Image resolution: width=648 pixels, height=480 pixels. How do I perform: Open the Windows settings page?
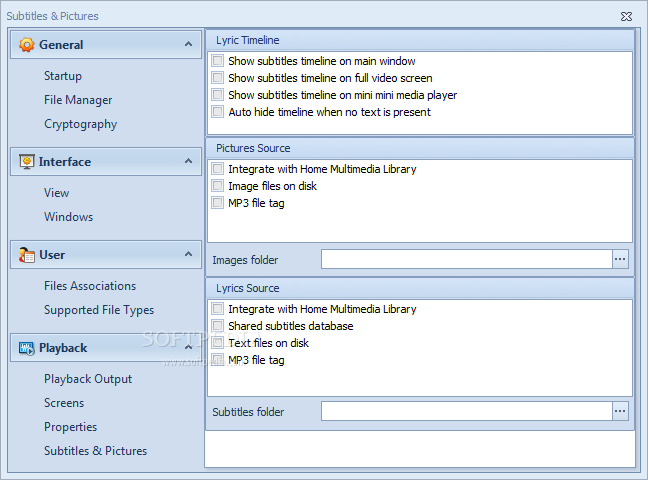(69, 217)
